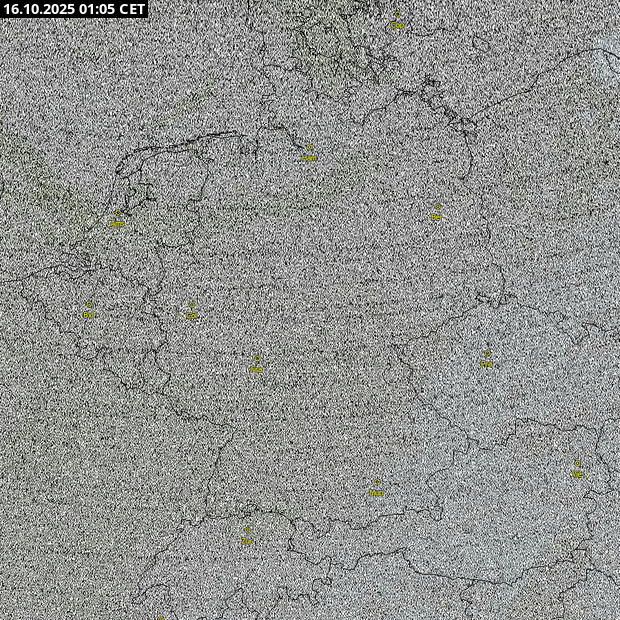Click the Hamburg city marker

pos(309,155)
